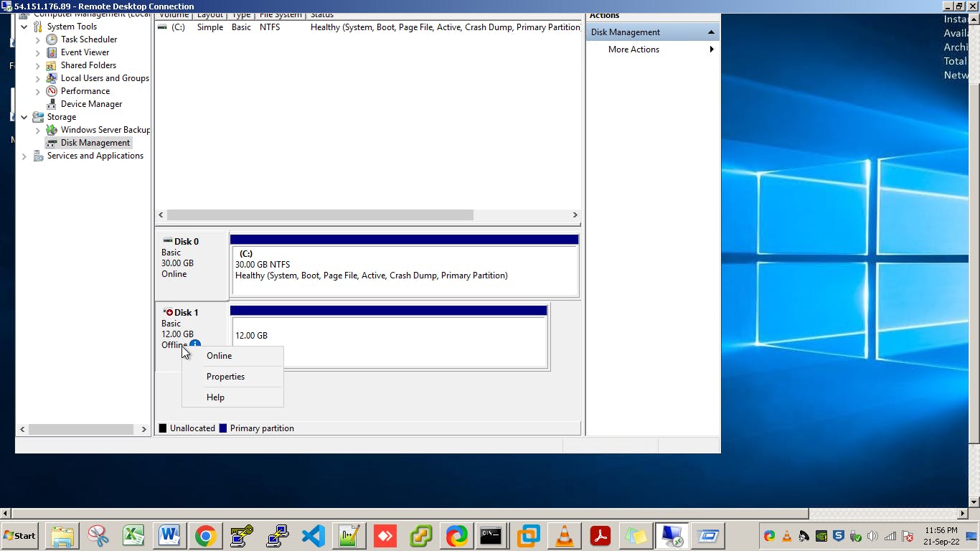Click the Device Manager icon in tree
980x551 pixels.
coord(52,104)
